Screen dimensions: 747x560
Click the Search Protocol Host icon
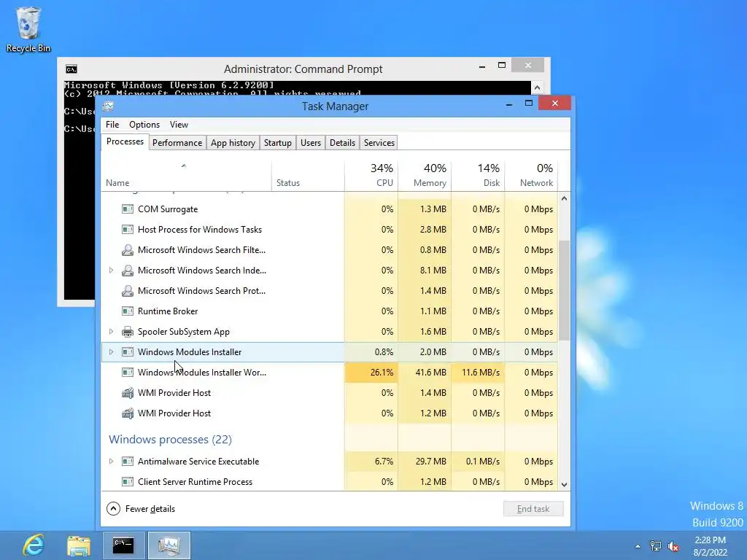pyautogui.click(x=127, y=291)
